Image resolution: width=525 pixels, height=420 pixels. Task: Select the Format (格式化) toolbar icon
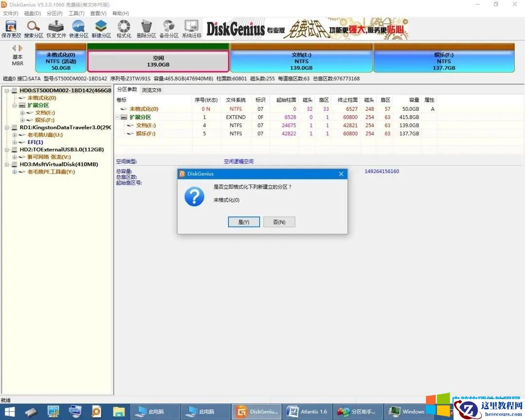click(124, 29)
